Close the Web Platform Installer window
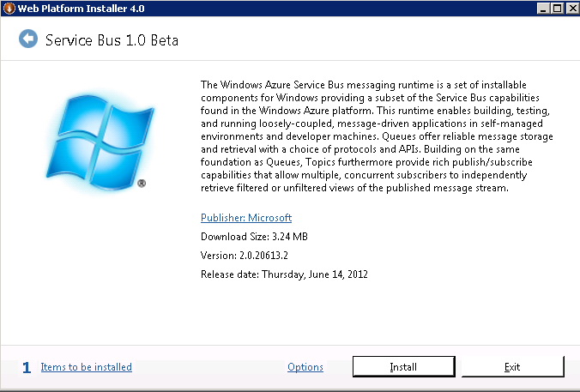Viewport: 580px width, 392px height. 572,8
